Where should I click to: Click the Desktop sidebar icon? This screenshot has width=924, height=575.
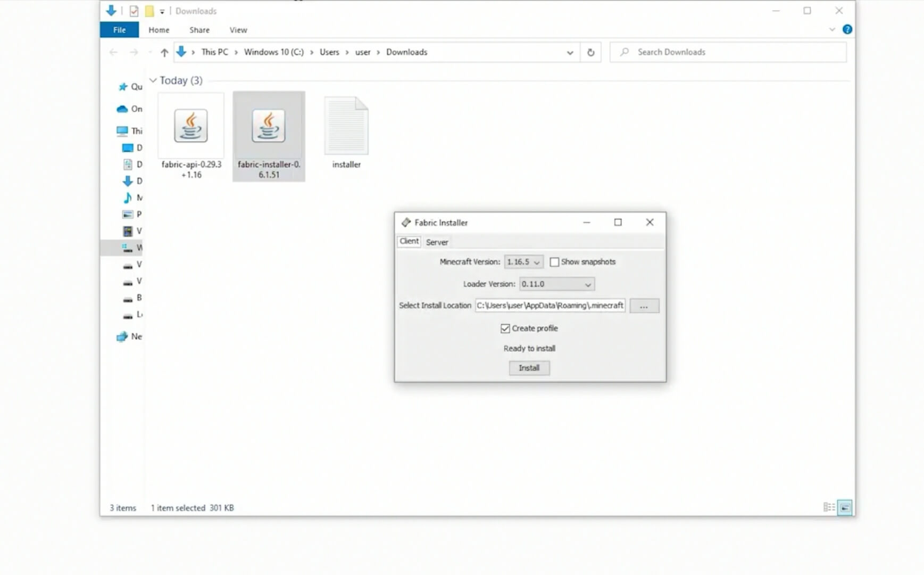pyautogui.click(x=128, y=147)
